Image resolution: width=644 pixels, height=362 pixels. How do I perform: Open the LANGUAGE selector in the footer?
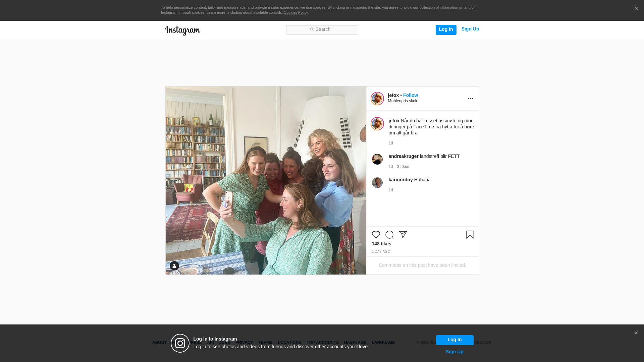383,343
